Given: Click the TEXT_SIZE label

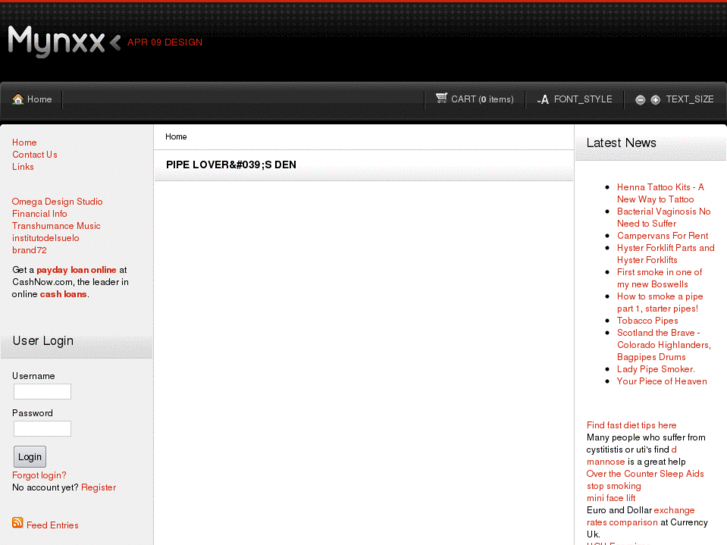Looking at the screenshot, I should click(689, 99).
